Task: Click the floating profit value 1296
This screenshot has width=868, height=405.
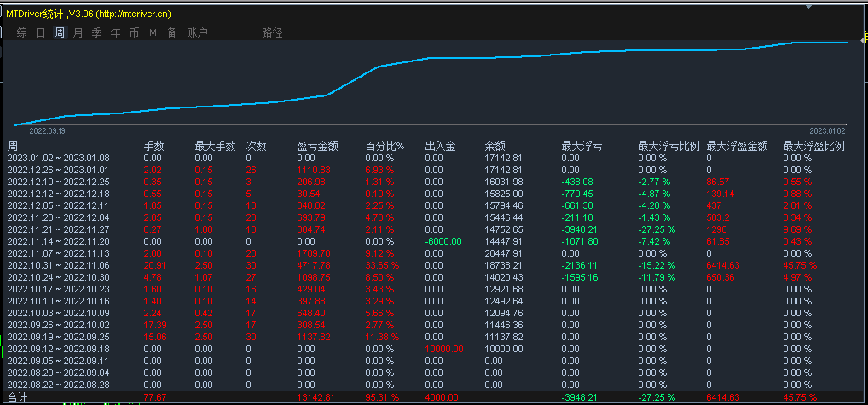Action: (717, 229)
